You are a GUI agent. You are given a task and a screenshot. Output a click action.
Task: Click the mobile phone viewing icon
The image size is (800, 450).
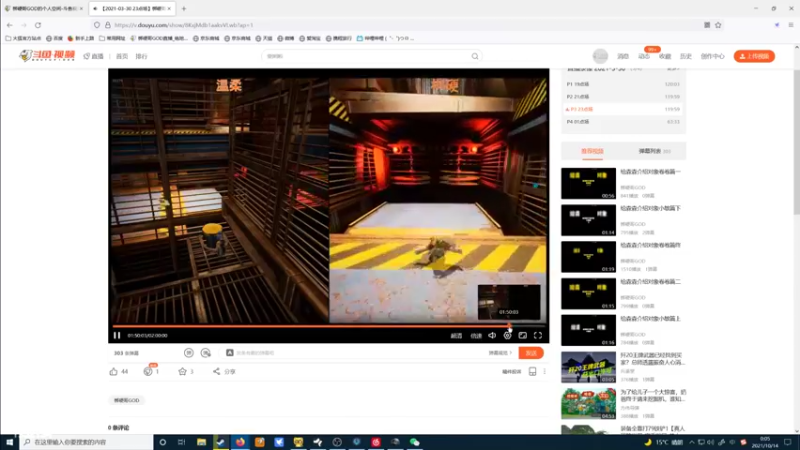point(532,371)
